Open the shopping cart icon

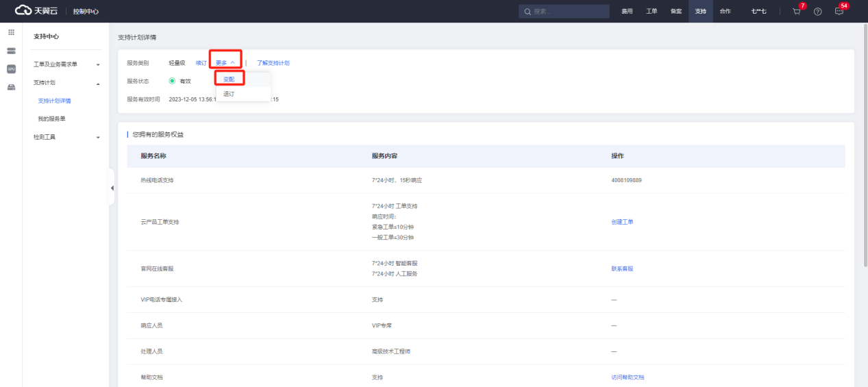pyautogui.click(x=796, y=12)
